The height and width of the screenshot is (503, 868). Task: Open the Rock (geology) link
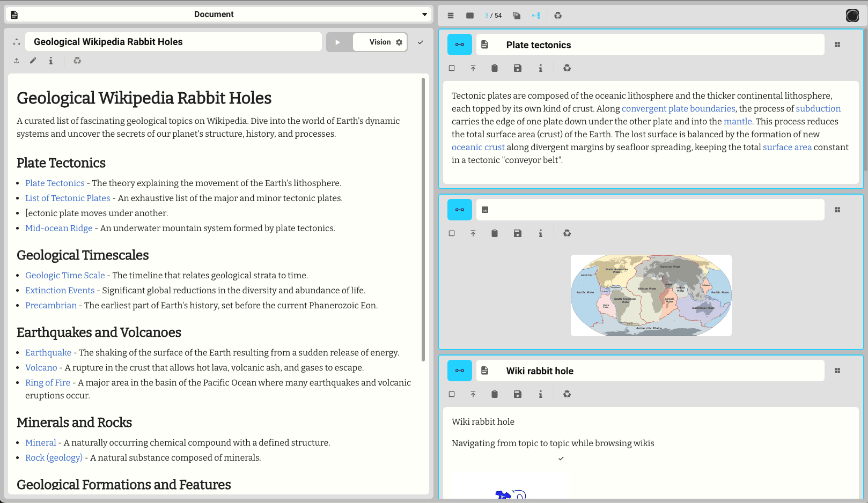coord(54,458)
